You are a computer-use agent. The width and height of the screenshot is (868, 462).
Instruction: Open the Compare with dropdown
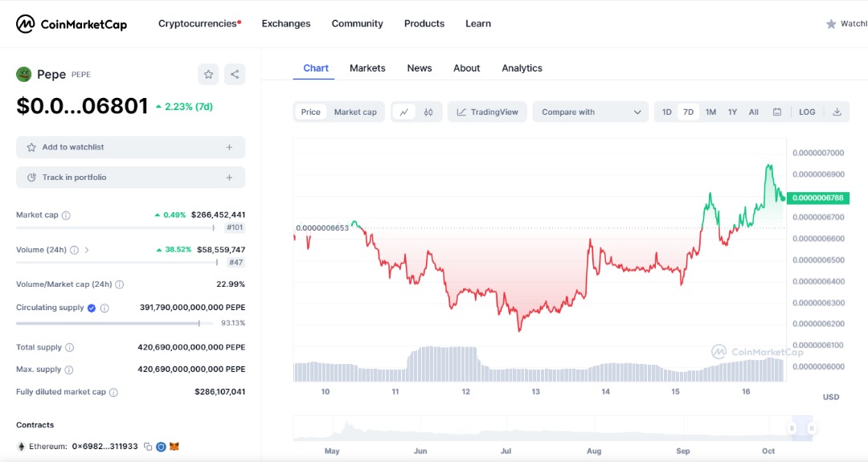coord(591,112)
